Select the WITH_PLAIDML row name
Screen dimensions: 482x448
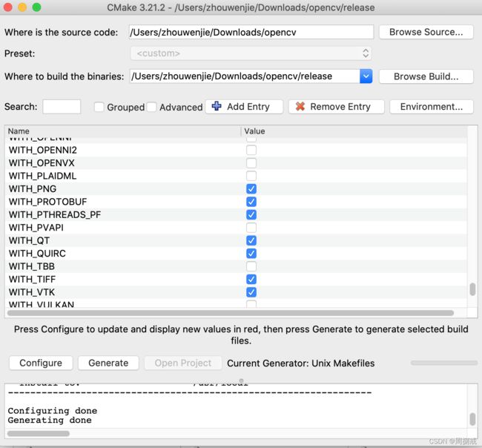(42, 176)
